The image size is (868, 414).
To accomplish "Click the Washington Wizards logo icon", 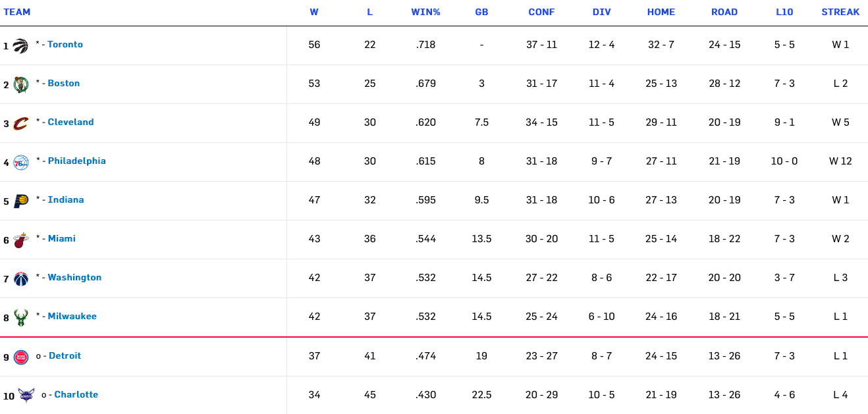I will tap(20, 278).
